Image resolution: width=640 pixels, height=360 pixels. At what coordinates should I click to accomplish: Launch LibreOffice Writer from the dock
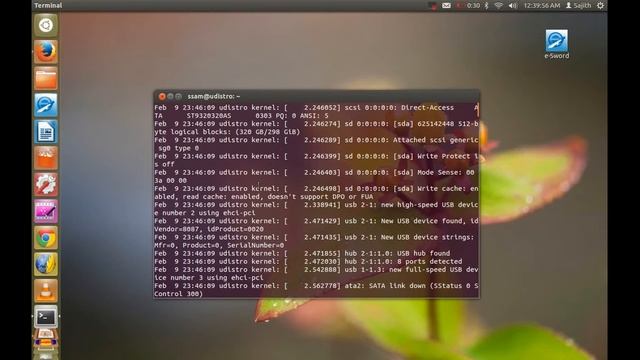tap(46, 131)
